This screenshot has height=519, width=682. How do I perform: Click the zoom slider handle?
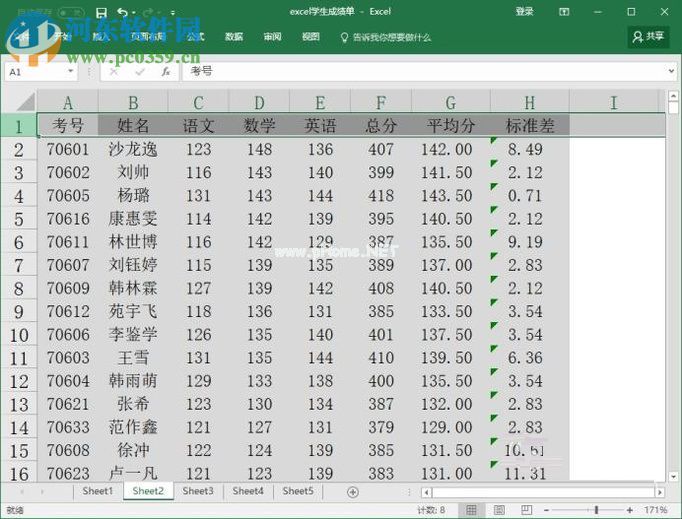click(596, 510)
